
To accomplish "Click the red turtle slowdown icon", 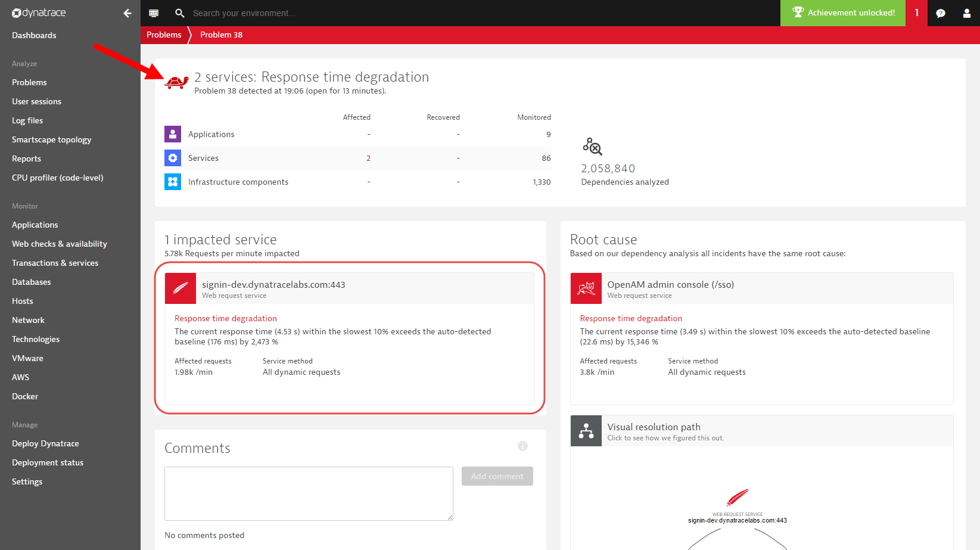I will coord(176,82).
